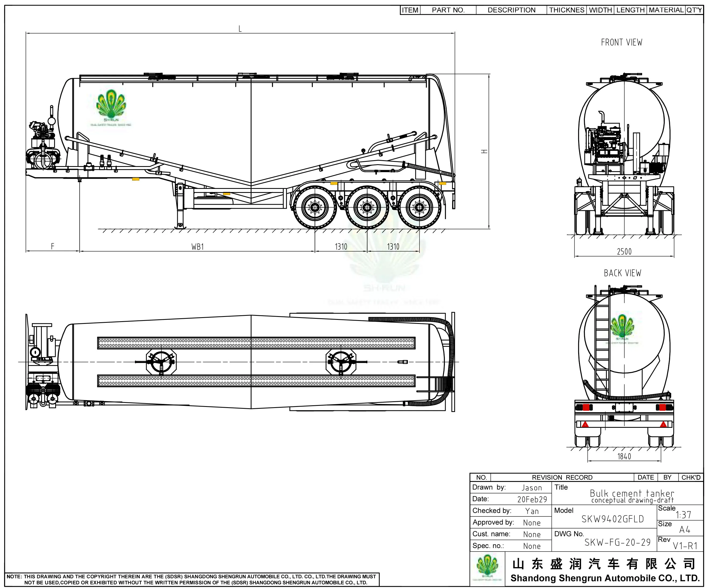The image size is (709, 588).
Task: Click the model number SKW9402GFLD
Action: click(x=612, y=519)
